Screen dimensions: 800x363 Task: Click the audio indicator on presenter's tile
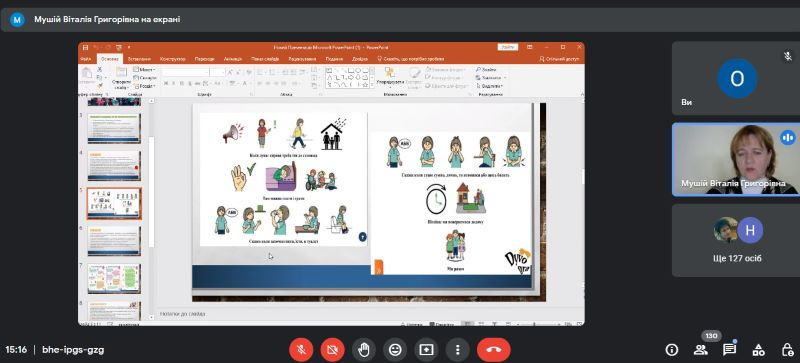(x=788, y=137)
